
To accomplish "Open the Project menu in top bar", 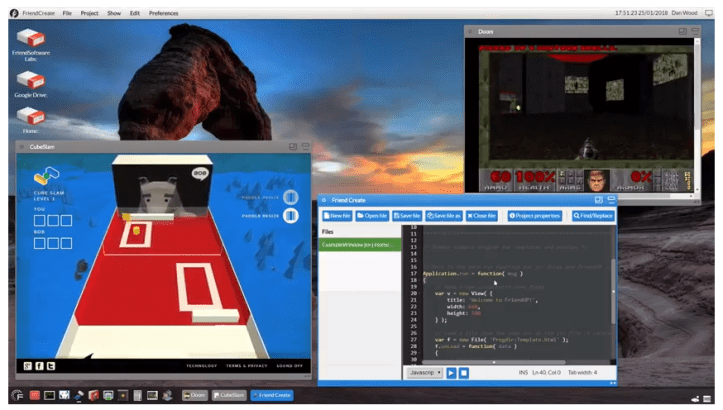I will click(x=90, y=13).
